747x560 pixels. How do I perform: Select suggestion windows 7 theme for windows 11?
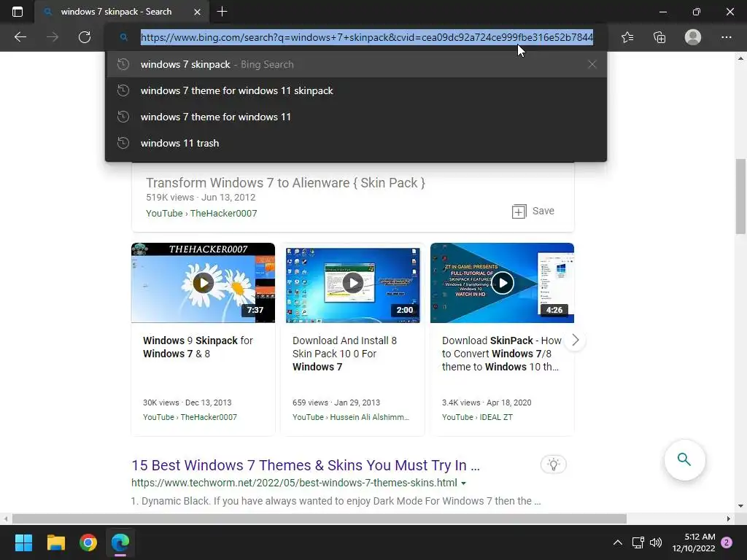[x=356, y=117]
